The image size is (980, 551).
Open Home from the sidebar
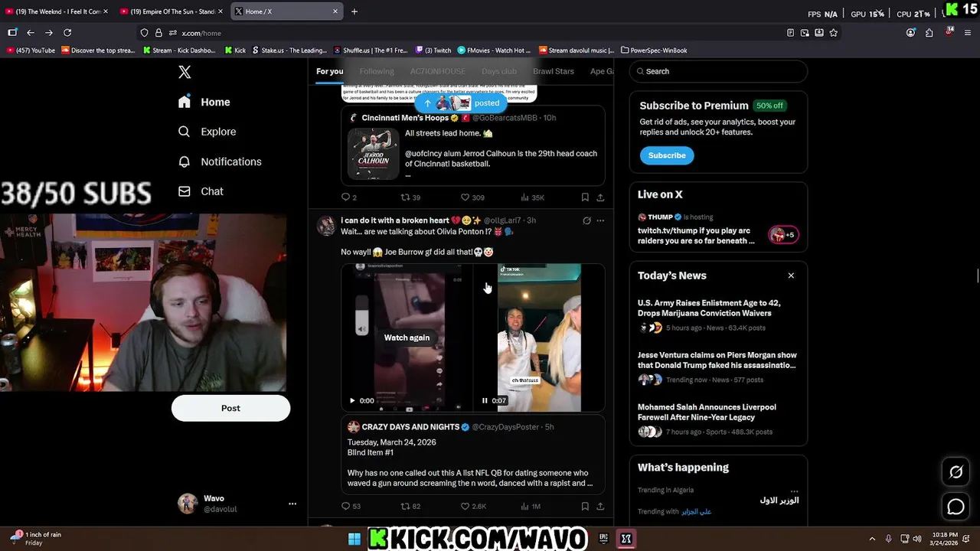tap(204, 102)
